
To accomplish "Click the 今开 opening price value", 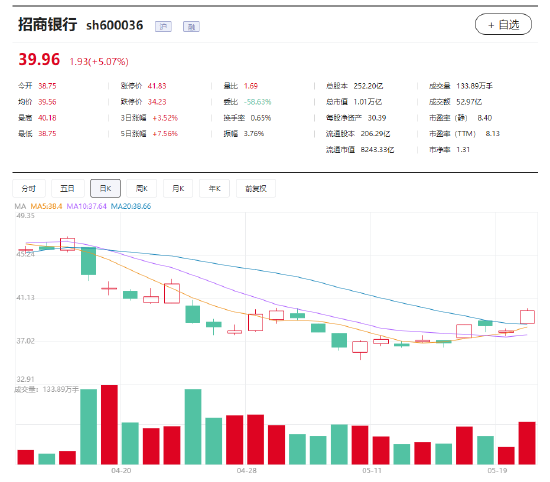I will 47,86.
